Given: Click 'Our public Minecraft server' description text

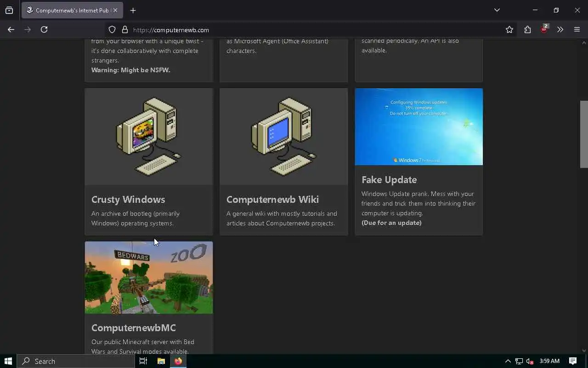Looking at the screenshot, I should (x=143, y=346).
